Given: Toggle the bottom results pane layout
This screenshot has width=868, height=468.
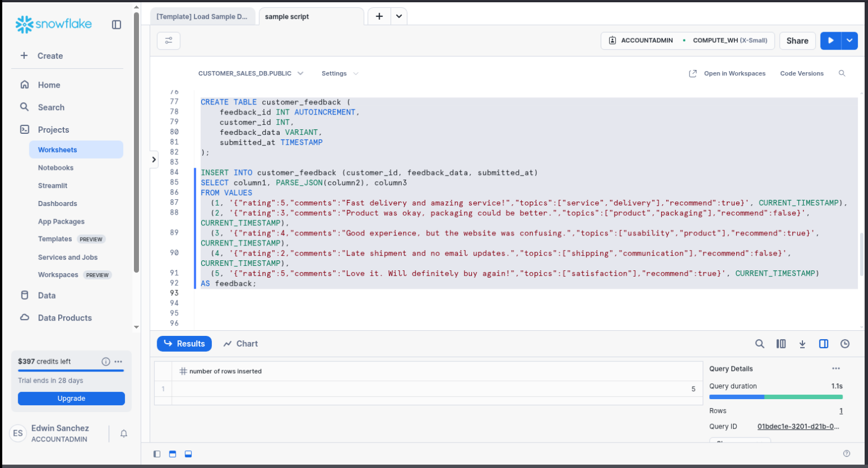Looking at the screenshot, I should (188, 454).
